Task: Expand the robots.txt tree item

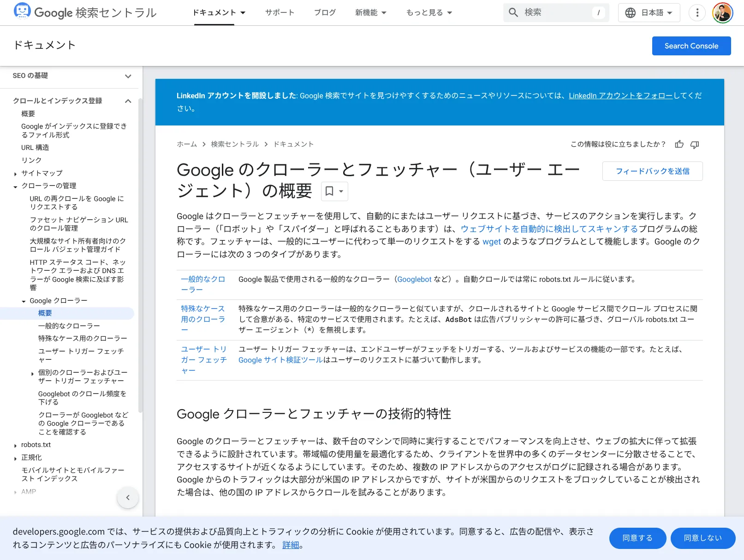Action: click(16, 446)
